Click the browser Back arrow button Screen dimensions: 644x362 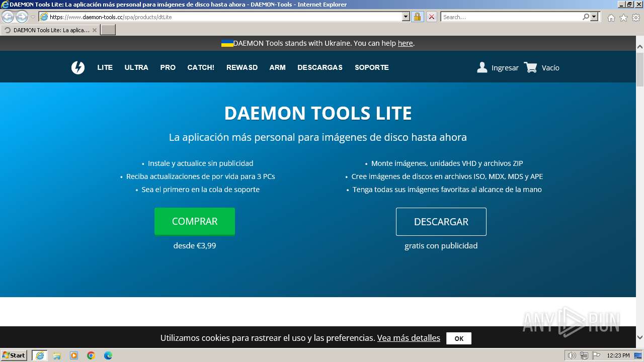tap(8, 17)
